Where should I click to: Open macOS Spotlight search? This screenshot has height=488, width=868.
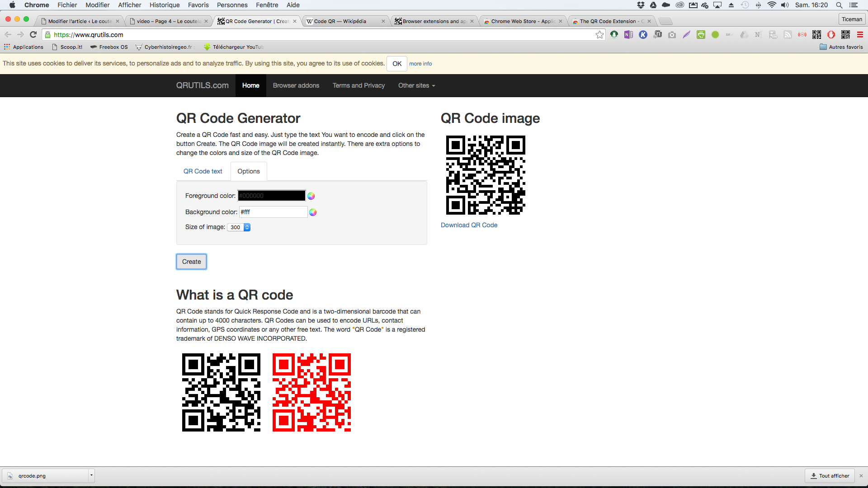[839, 5]
